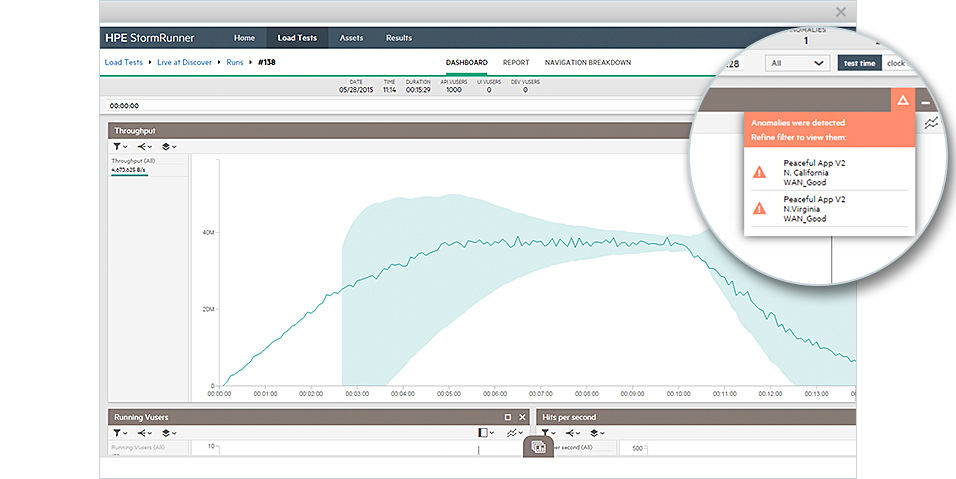Switch to the REPORT tab
This screenshot has width=956, height=479.
(516, 63)
